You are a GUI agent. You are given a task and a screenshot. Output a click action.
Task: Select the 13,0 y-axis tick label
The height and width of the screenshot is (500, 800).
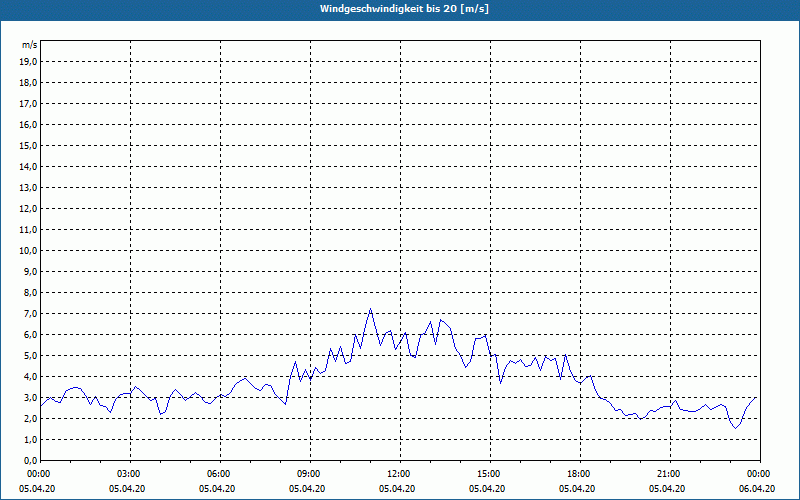click(28, 188)
